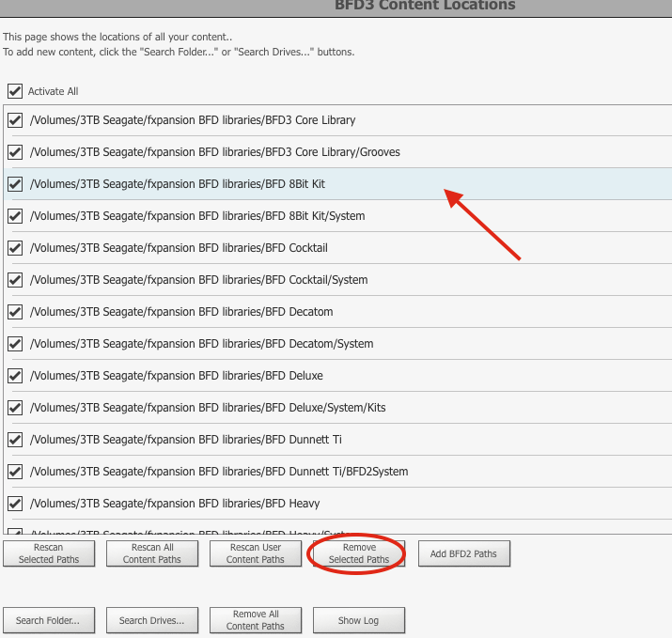This screenshot has width=672, height=638.
Task: Toggle the BFD 8Bit Kit checkbox
Action: pos(15,184)
